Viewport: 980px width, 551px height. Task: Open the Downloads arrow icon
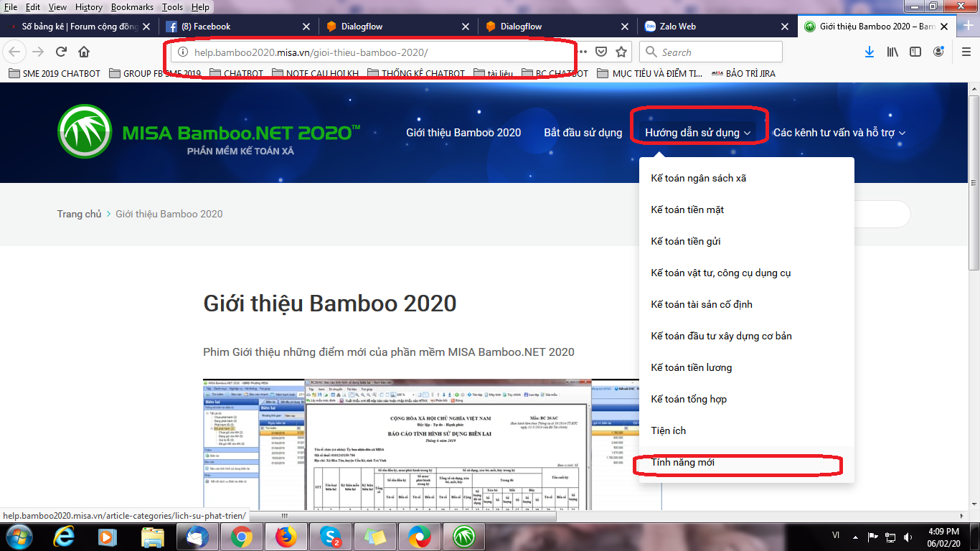[870, 52]
